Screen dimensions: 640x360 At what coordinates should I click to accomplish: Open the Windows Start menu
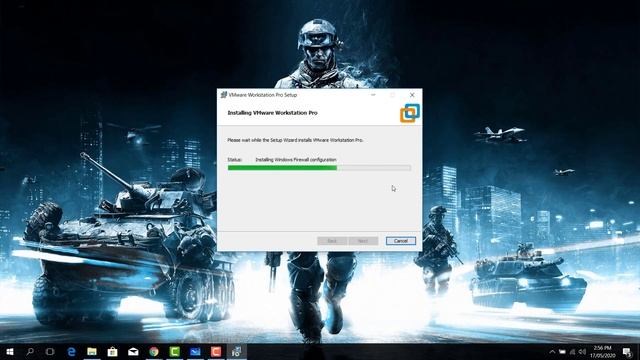tap(10, 351)
